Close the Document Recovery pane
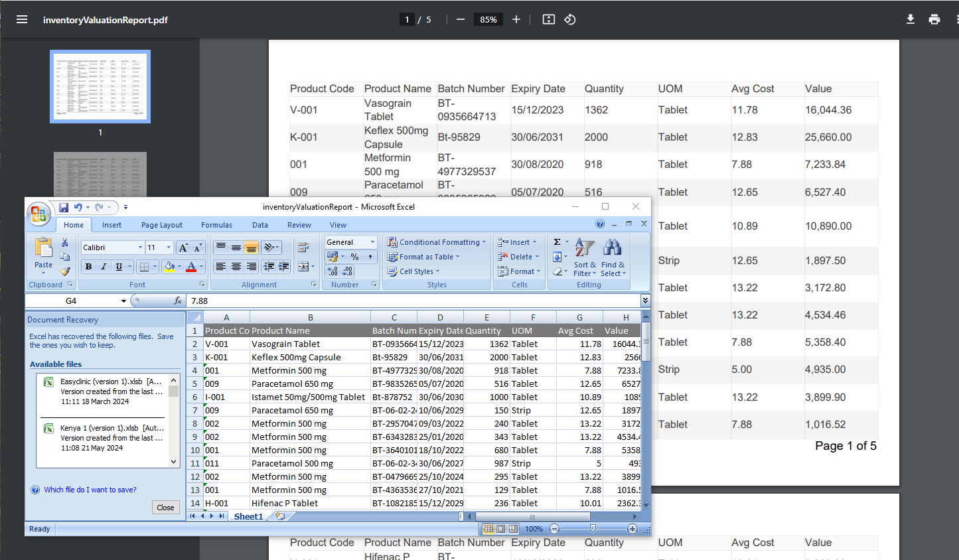 tap(165, 508)
